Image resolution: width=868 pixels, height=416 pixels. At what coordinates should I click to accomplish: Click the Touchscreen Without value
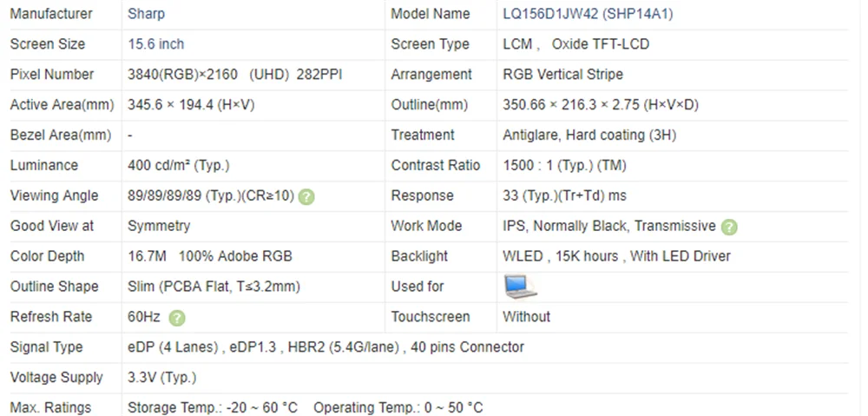[x=526, y=317]
